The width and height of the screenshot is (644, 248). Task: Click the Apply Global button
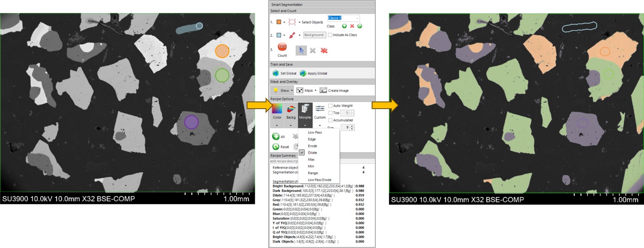pos(314,73)
